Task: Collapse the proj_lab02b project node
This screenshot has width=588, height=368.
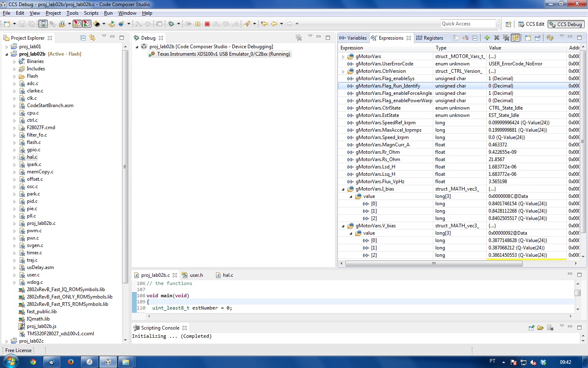Action: 7,54
